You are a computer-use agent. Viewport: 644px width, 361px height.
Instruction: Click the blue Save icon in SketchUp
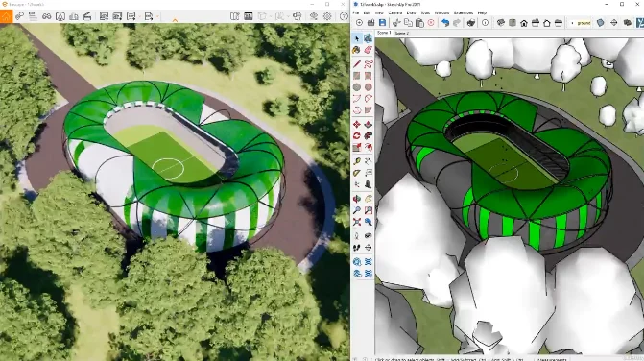click(382, 23)
